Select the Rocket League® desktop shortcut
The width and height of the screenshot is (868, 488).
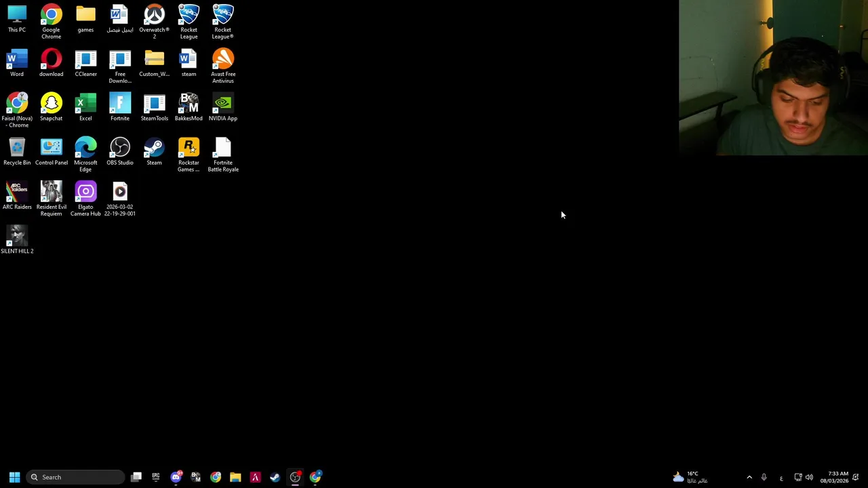point(222,22)
